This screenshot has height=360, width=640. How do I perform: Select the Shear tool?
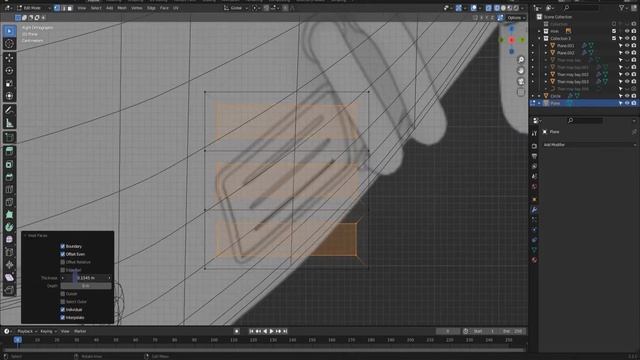click(9, 278)
